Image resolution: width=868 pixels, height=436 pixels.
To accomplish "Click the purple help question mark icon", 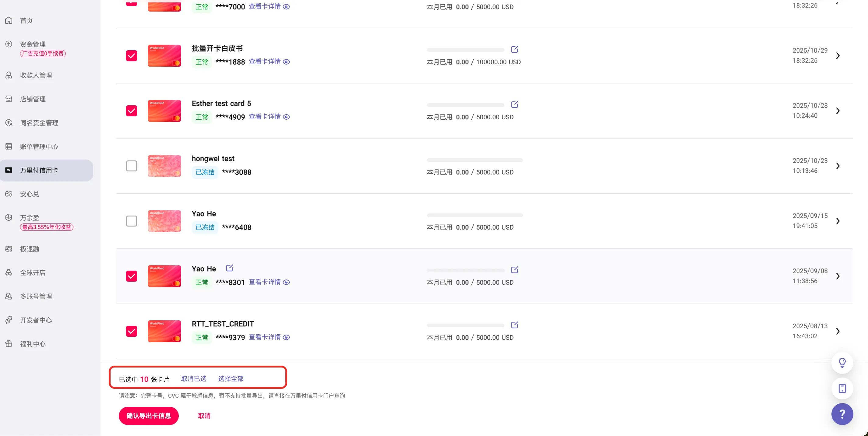I will click(842, 414).
